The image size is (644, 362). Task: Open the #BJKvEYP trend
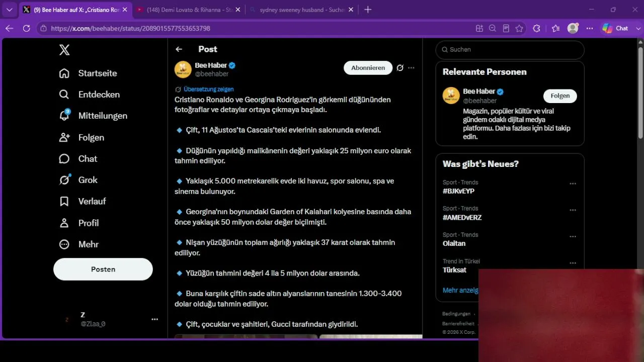(x=458, y=191)
